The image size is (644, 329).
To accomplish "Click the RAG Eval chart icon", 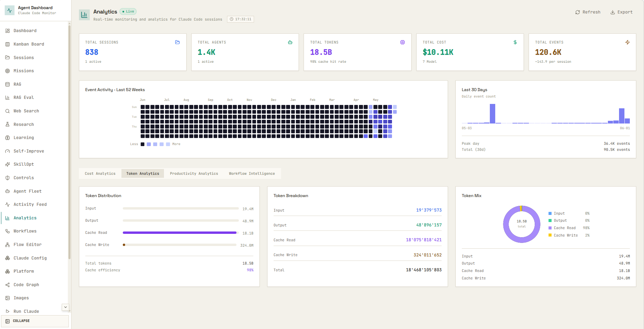I will point(7,98).
